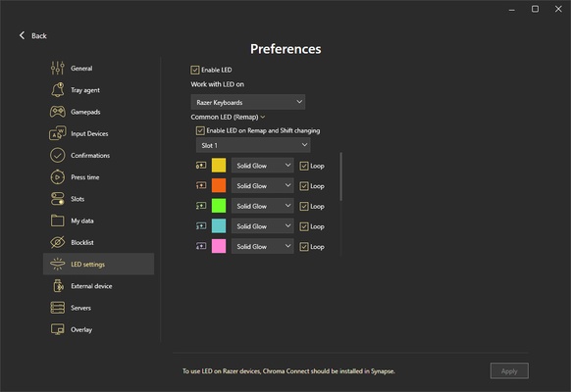The height and width of the screenshot is (392, 571).
Task: Select My data in the sidebar
Action: (98, 220)
